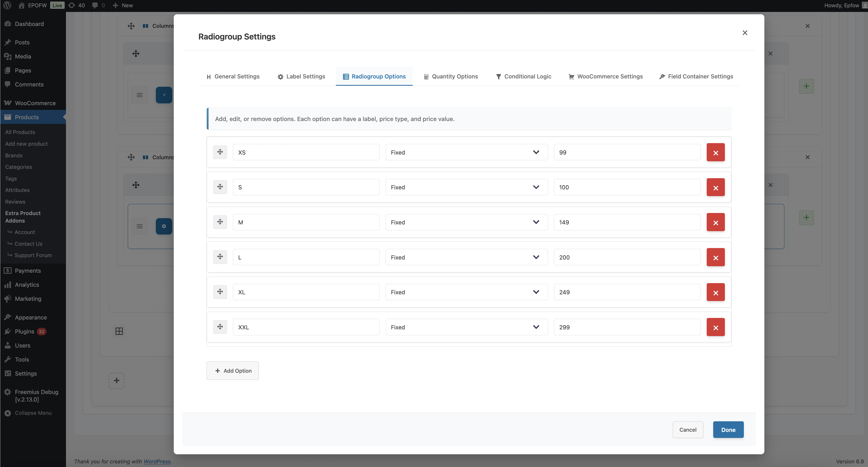Close the Radiogroup Settings dialog
Image resolution: width=868 pixels, height=467 pixels.
pos(745,33)
